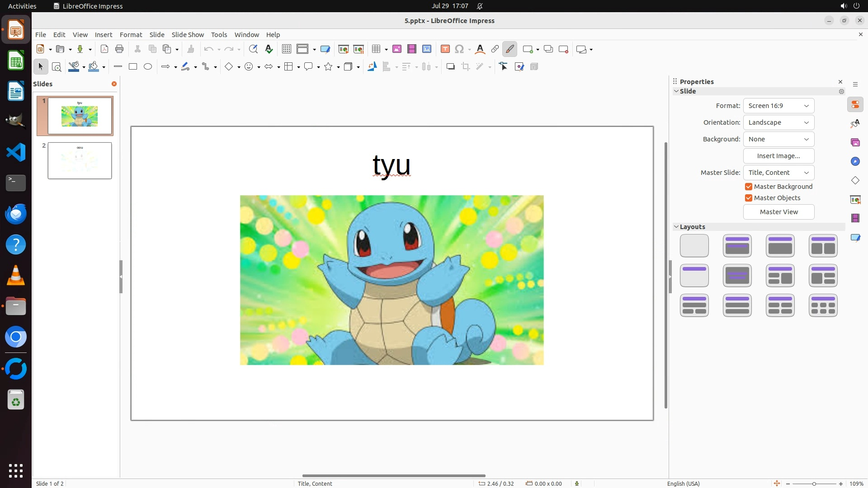
Task: Click the Insert Special Character omega icon
Action: [x=459, y=49]
